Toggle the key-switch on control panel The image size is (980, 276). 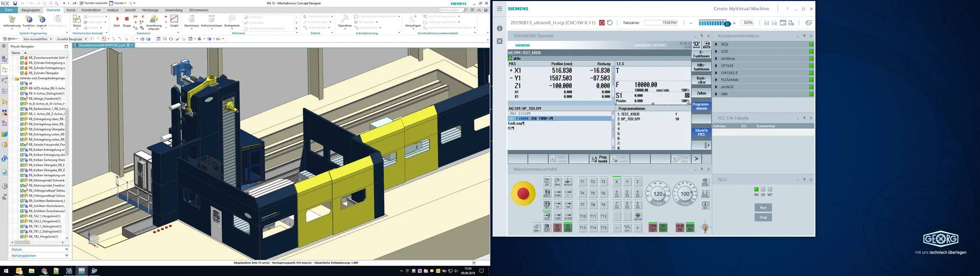click(705, 227)
